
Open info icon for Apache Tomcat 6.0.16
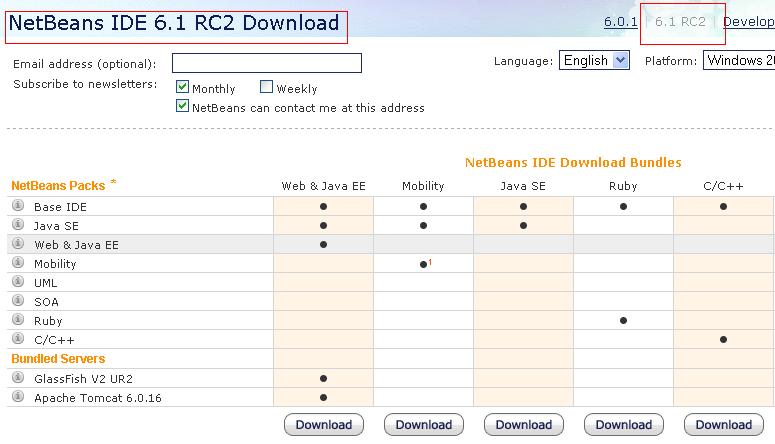[18, 397]
